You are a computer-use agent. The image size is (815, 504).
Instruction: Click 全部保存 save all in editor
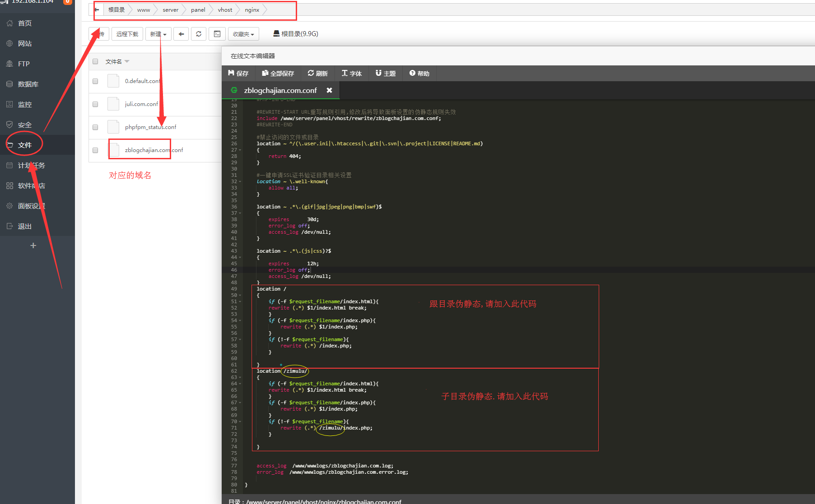278,73
